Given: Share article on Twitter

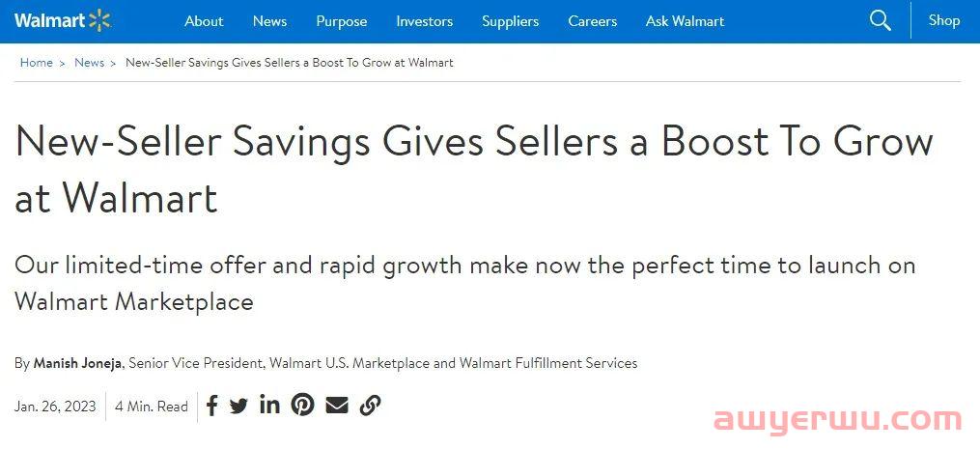Looking at the screenshot, I should [238, 406].
